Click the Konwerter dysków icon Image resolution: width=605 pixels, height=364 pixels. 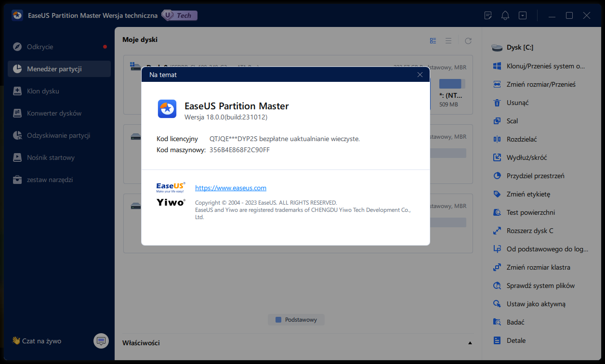pos(17,113)
